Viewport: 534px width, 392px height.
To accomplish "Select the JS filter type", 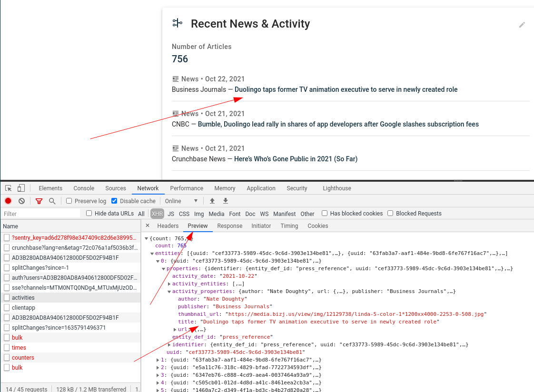I will click(171, 214).
